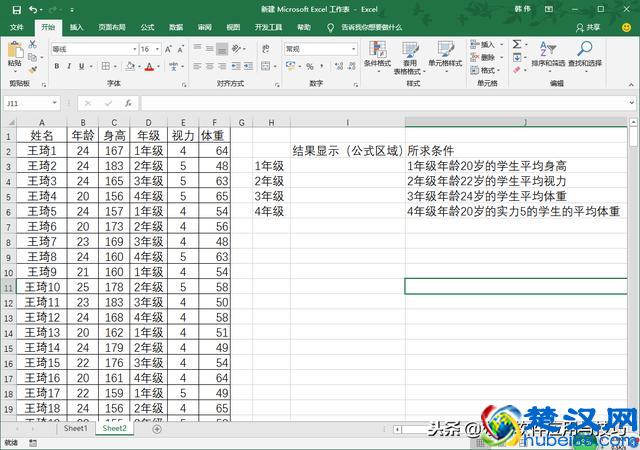Toggle Wrap Text
640x450 pixels.
click(x=266, y=49)
